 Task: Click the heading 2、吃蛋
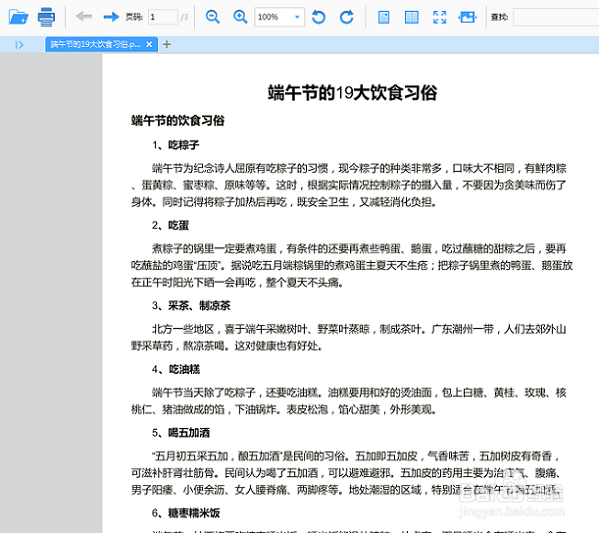click(170, 225)
